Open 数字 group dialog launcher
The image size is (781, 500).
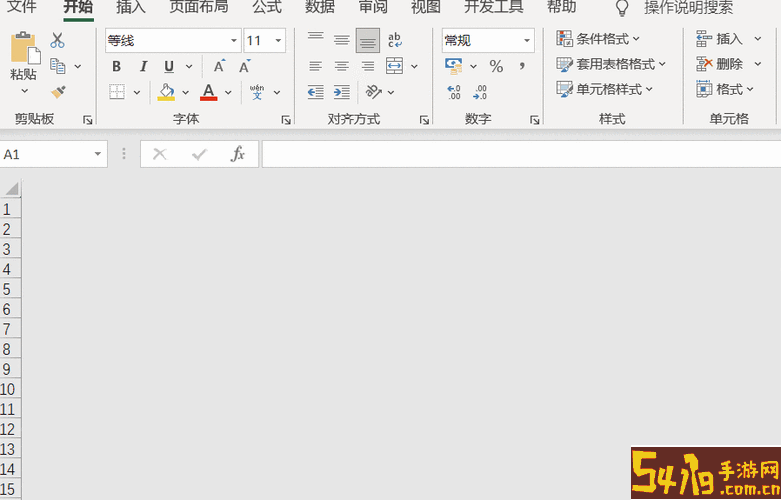[x=534, y=120]
